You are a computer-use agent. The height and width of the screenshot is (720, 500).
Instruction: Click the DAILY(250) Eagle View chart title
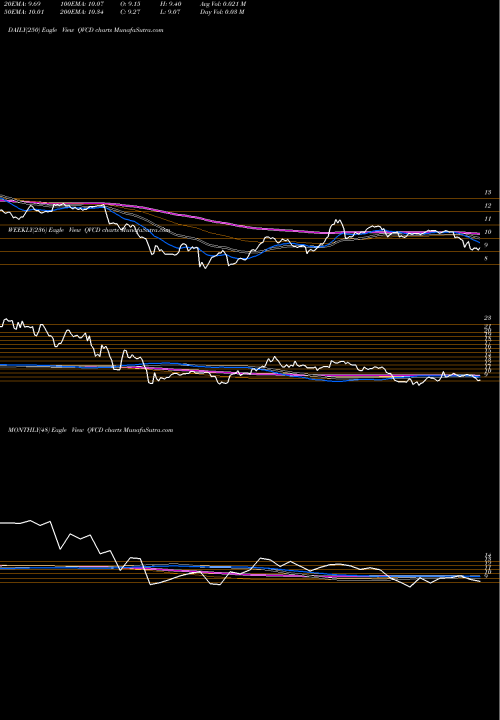85,30
